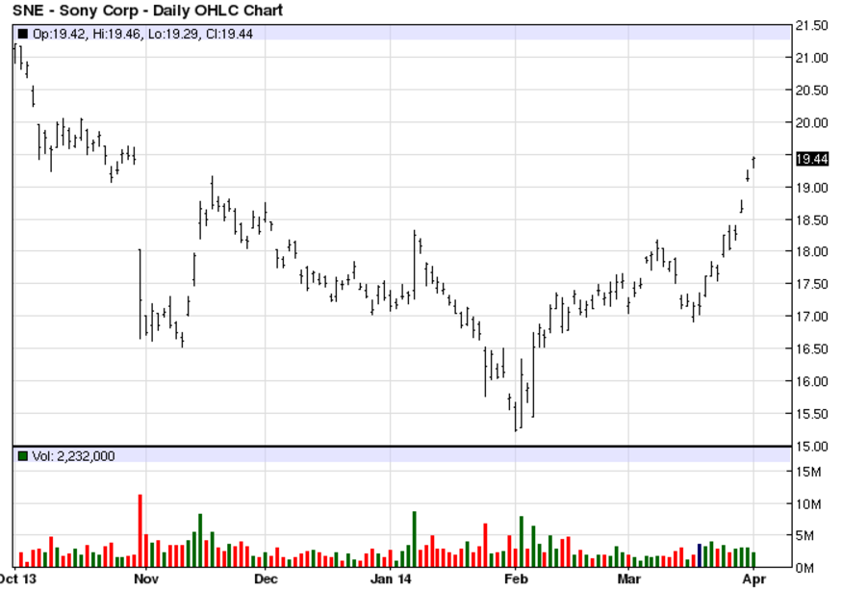Click the black square legend marker beside Op:19.42
The height and width of the screenshot is (616, 842).
point(22,34)
